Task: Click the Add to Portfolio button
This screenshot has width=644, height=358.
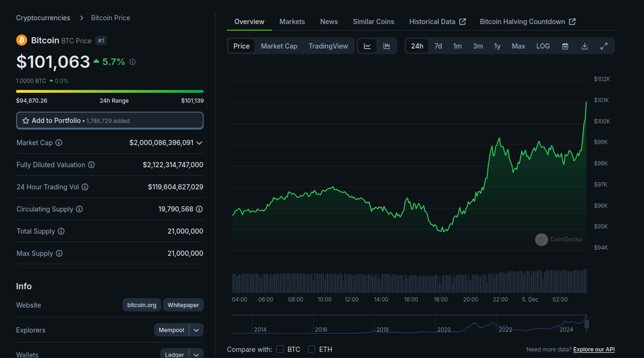Action: coord(110,121)
